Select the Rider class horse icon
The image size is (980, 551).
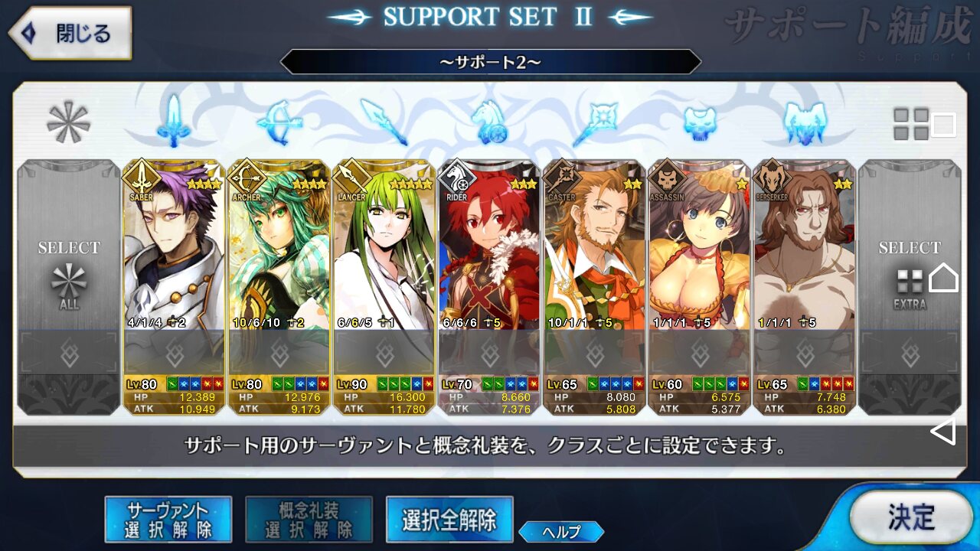click(x=490, y=122)
